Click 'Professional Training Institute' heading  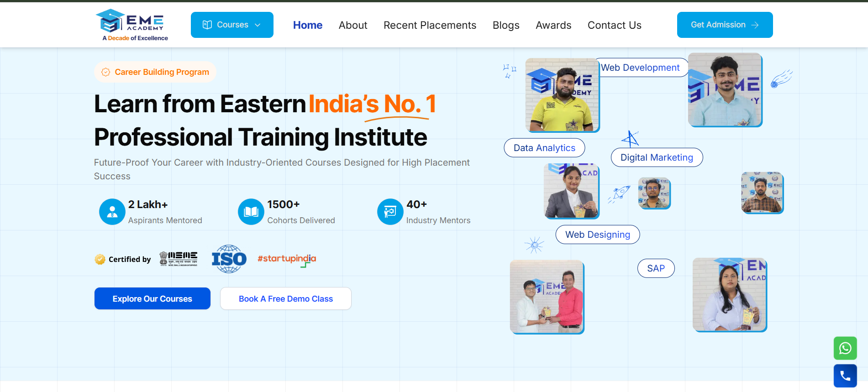tap(261, 137)
